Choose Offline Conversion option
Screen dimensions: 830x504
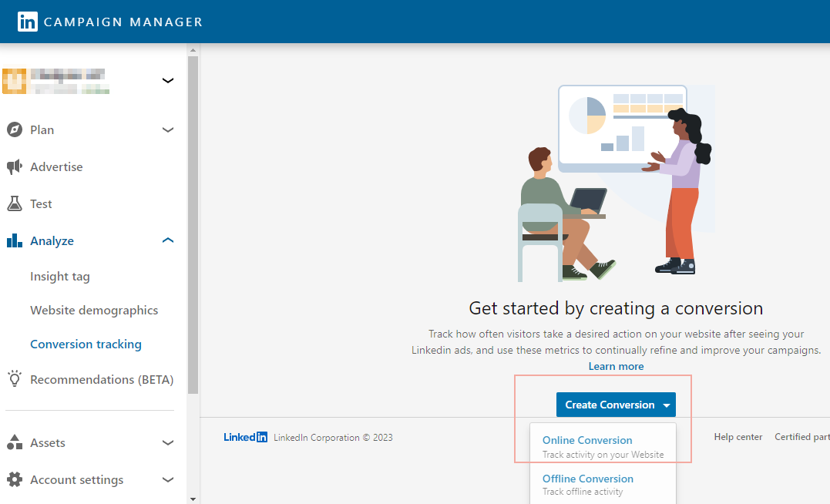tap(587, 479)
